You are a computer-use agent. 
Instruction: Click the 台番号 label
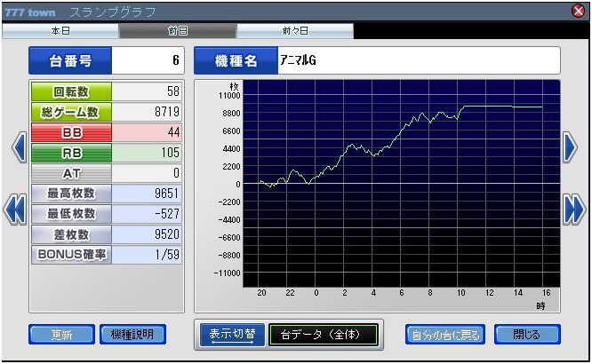[70, 60]
